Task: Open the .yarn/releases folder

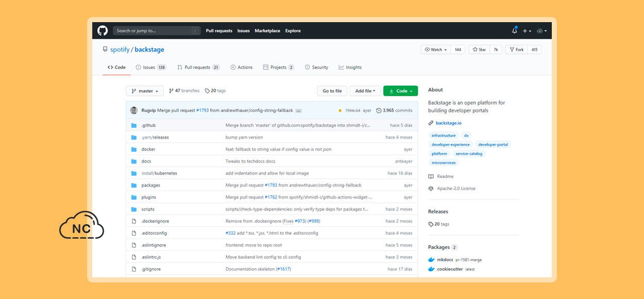Action: (155, 137)
